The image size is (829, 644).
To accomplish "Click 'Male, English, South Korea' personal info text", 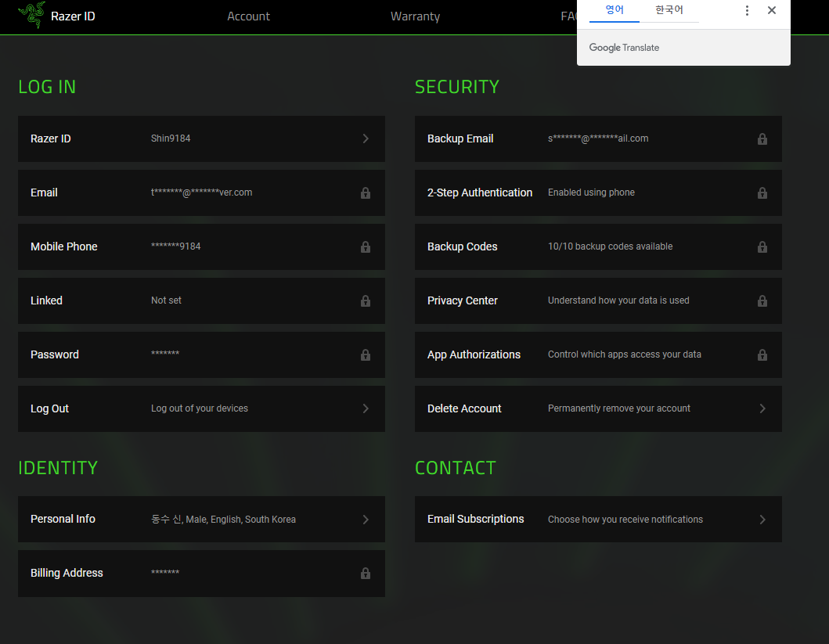I will point(240,520).
